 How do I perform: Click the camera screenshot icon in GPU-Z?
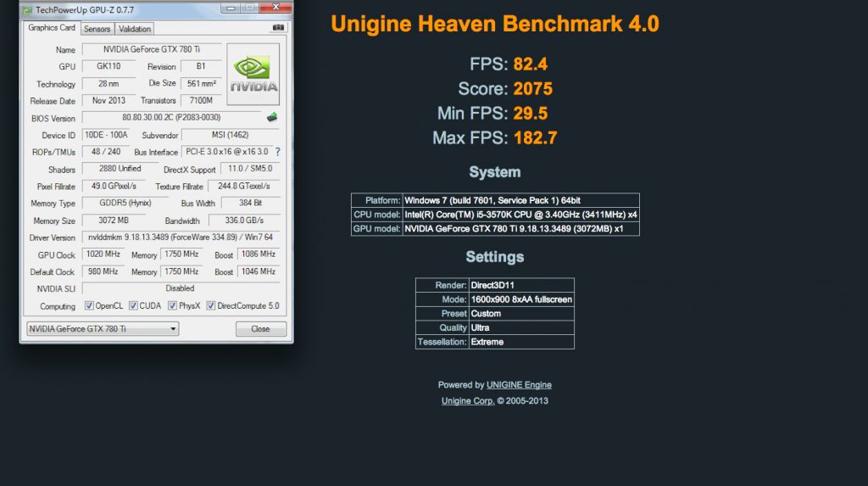[x=277, y=28]
